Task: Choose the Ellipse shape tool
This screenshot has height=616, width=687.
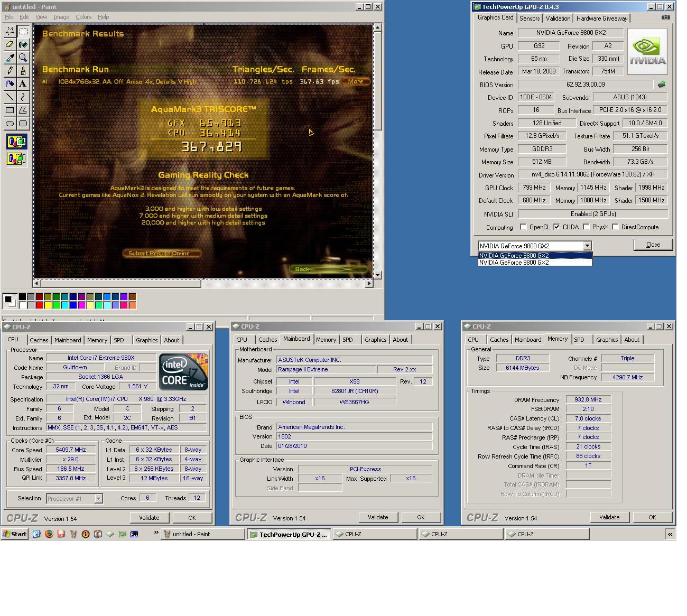Action: [10, 124]
